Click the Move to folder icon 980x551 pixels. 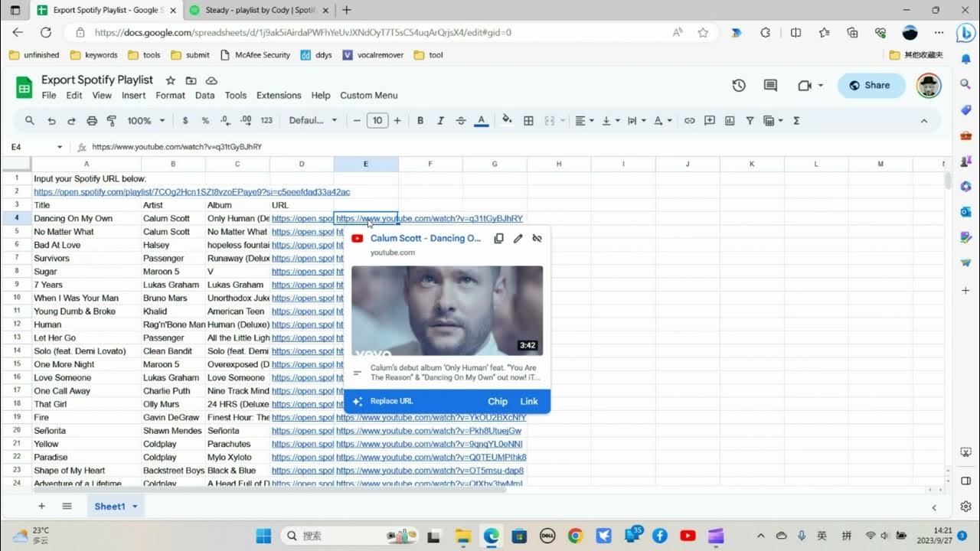(x=191, y=80)
